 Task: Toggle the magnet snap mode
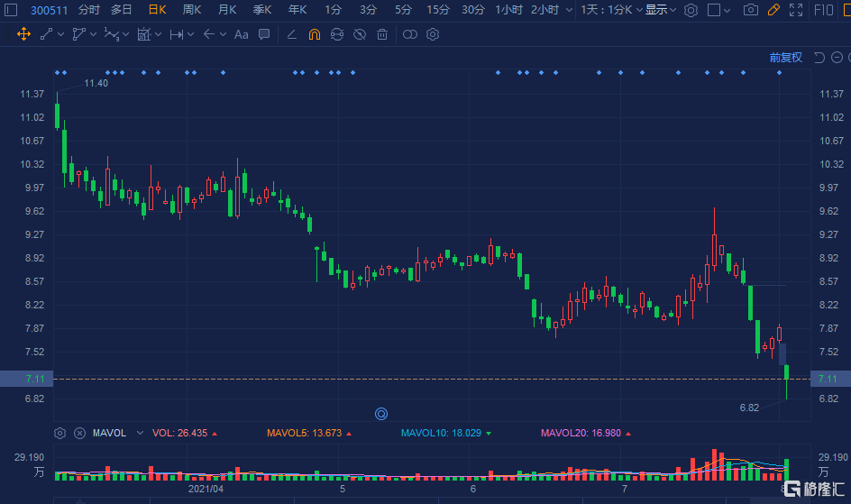(314, 34)
